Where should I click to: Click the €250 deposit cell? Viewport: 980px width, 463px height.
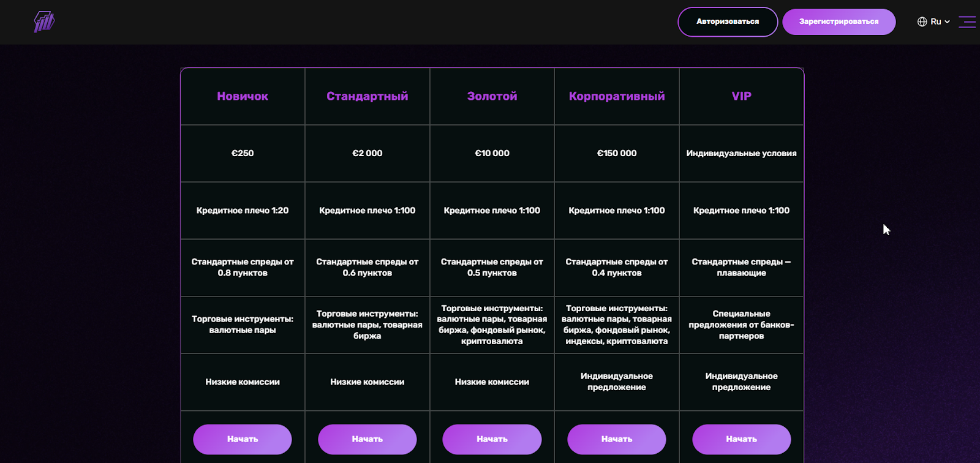243,153
